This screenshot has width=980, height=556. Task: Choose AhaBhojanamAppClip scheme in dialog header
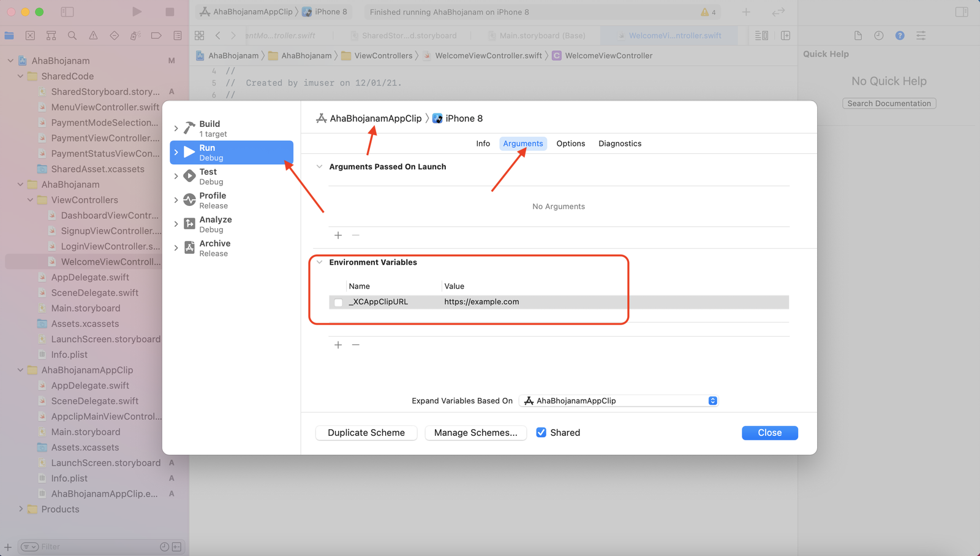tap(369, 118)
